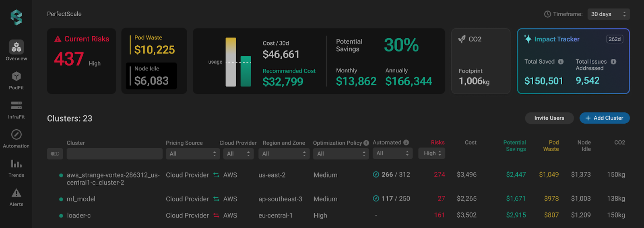Screen dimensions: 644x228
Task: Open the loader-c cluster link
Action: coord(79,216)
